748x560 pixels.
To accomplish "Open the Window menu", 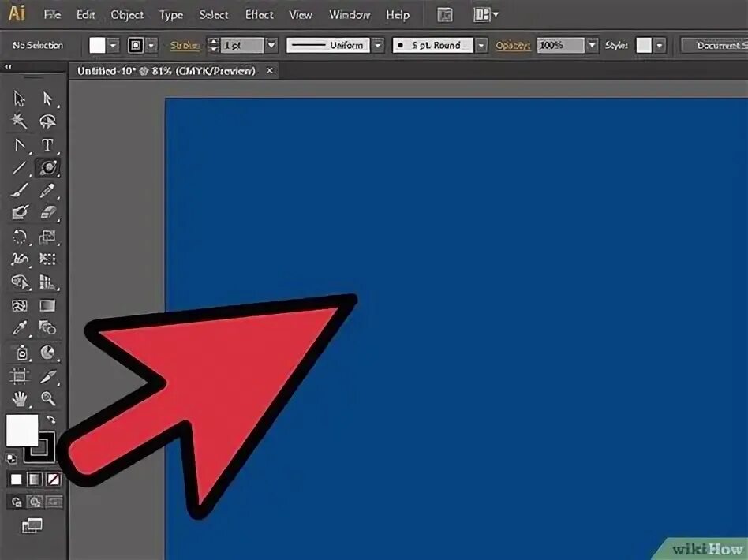I will [350, 15].
